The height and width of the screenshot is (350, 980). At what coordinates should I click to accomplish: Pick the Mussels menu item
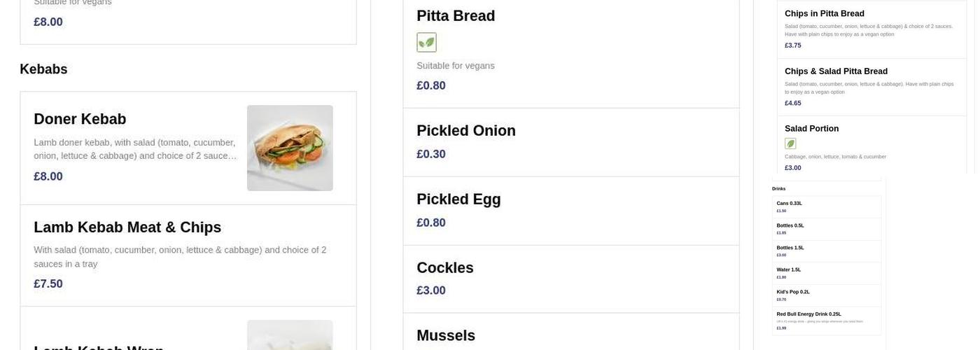(446, 336)
